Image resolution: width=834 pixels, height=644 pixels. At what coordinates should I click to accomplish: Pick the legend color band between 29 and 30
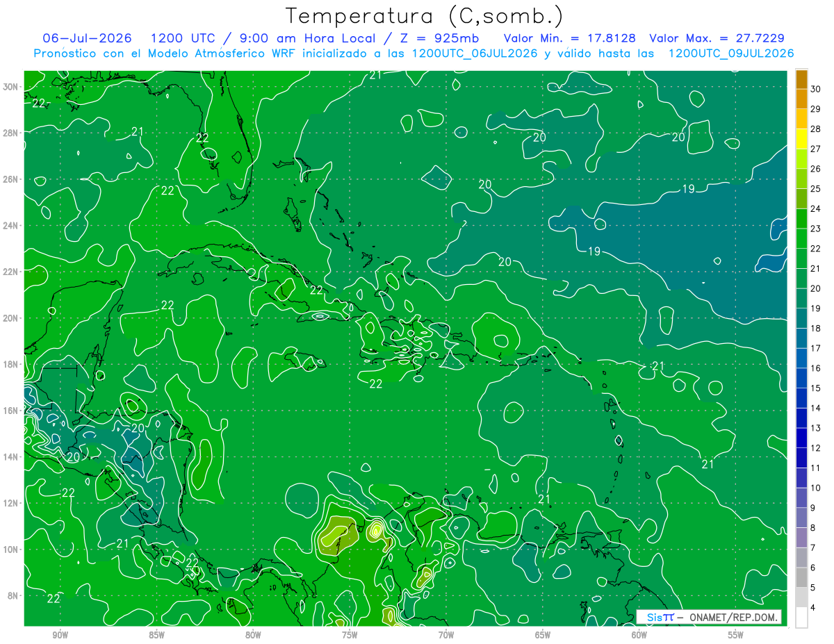click(801, 99)
